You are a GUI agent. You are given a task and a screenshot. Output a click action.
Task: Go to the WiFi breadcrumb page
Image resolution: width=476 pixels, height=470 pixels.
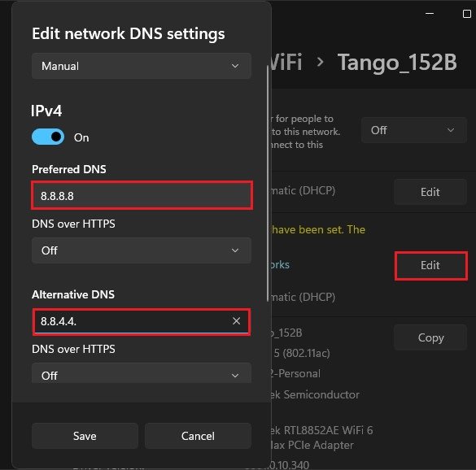(x=286, y=62)
